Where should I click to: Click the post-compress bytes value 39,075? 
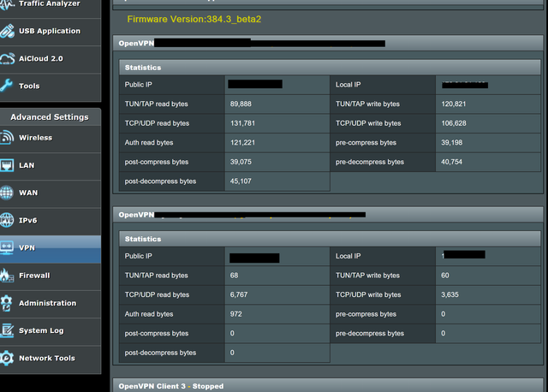(241, 162)
